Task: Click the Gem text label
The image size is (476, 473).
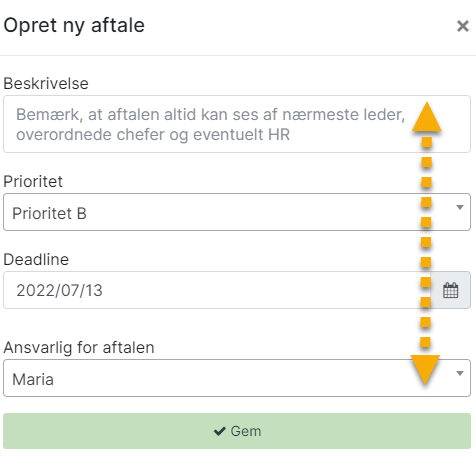Action: pyautogui.click(x=246, y=431)
